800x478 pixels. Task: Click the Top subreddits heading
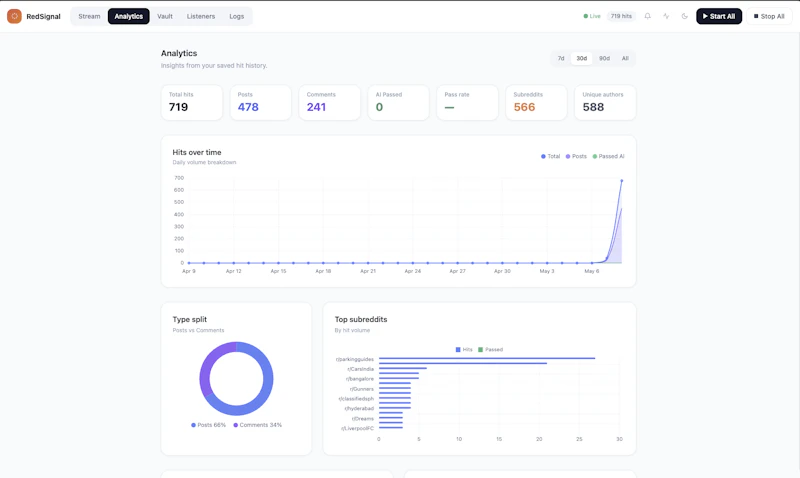[x=361, y=319]
